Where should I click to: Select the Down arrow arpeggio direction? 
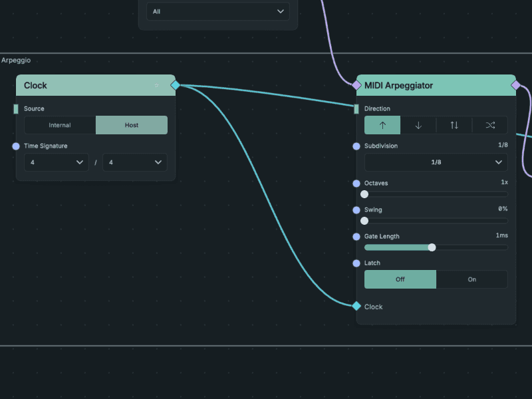tap(418, 125)
